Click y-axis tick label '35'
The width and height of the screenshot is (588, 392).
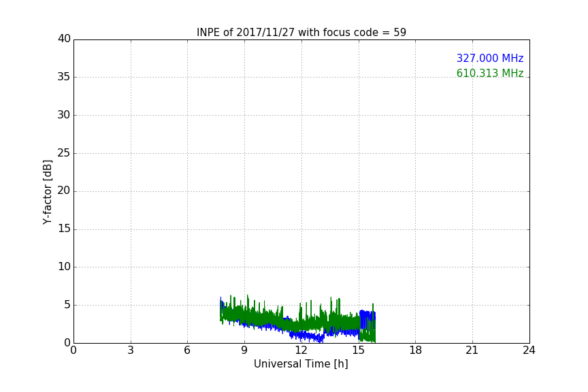pos(64,77)
